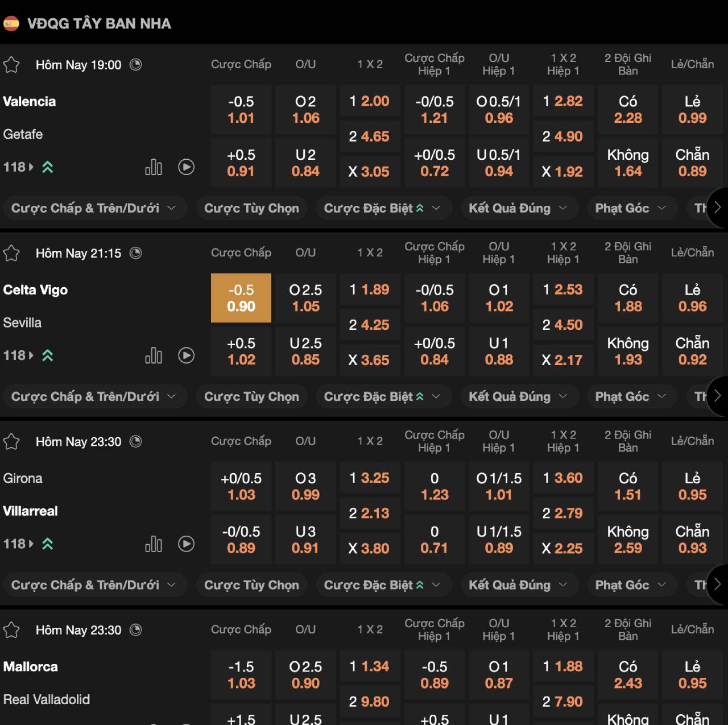Image resolution: width=728 pixels, height=725 pixels.
Task: Expand Phạt Góc dropdown for Girona match
Action: click(630, 585)
